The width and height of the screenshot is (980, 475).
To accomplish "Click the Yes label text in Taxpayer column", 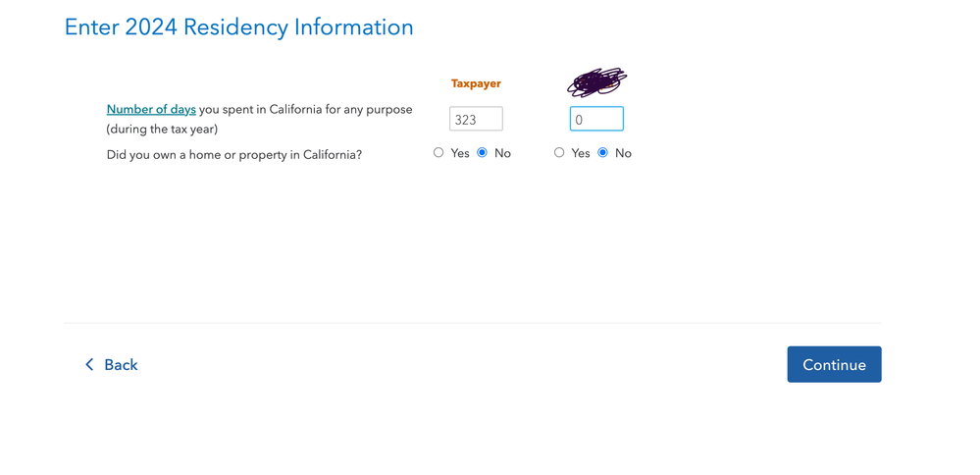I will pyautogui.click(x=460, y=153).
